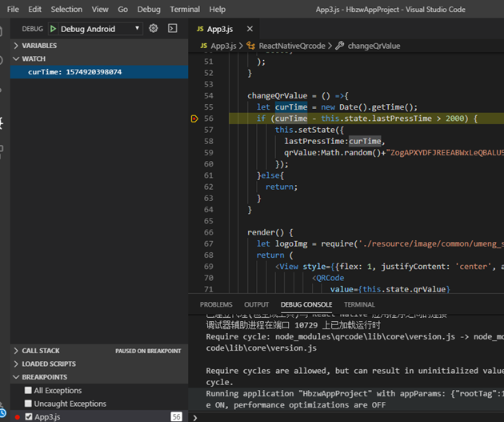
Task: Click curTime variable on line 55
Action: click(x=291, y=107)
